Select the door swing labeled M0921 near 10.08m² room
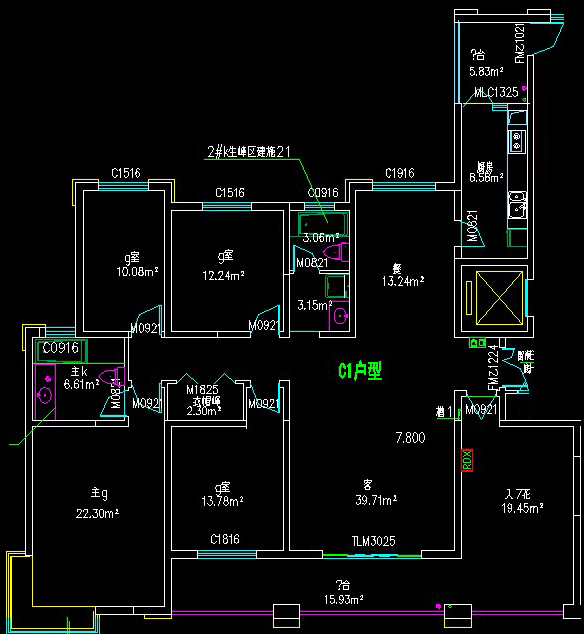 [148, 320]
